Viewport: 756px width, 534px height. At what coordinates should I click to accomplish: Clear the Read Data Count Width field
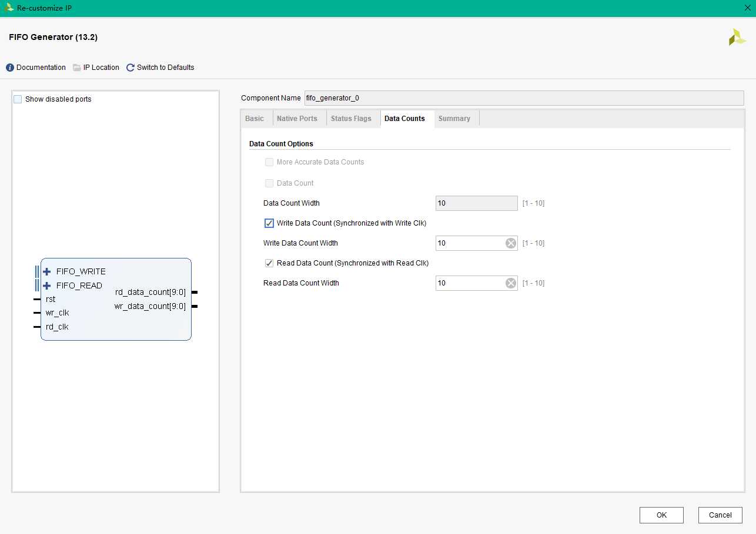[511, 283]
